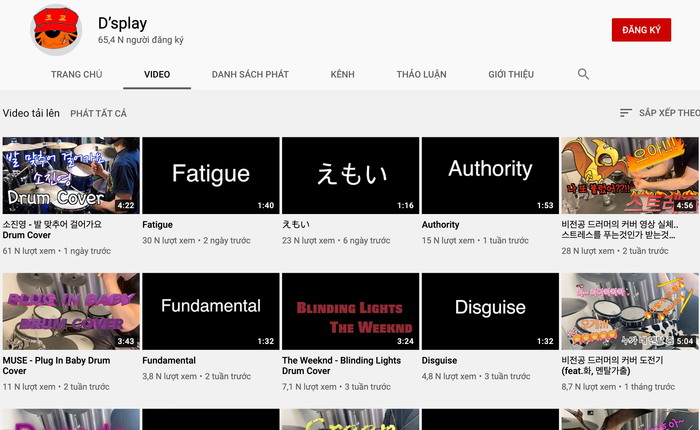
Task: Click 23 N lượt xem 6 ngày trước
Action: point(336,240)
